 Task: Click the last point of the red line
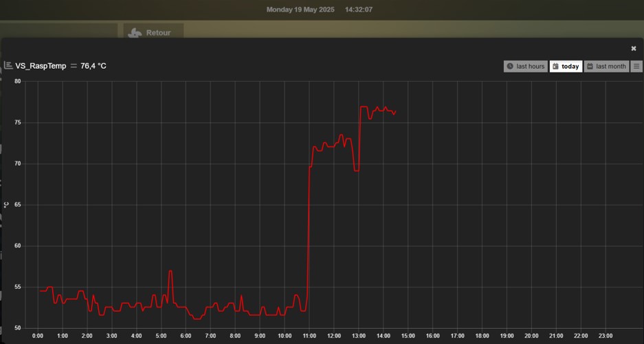[x=395, y=111]
